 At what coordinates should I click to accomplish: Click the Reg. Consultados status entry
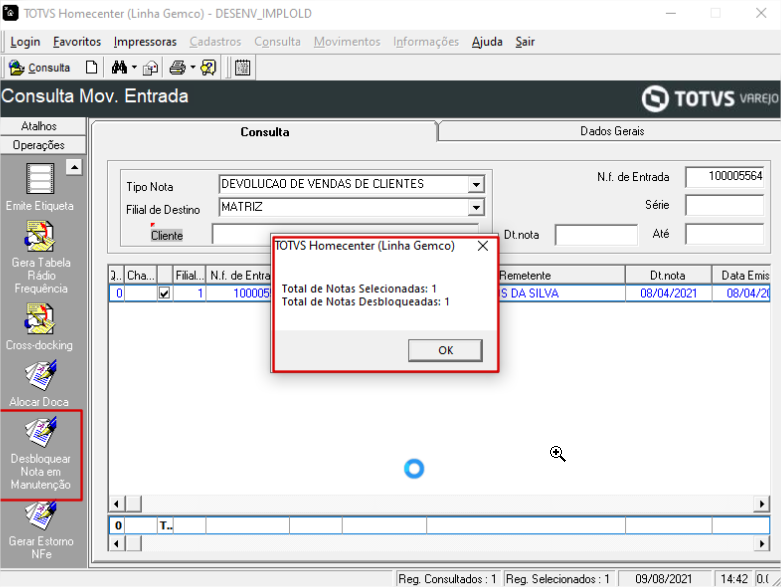[447, 579]
